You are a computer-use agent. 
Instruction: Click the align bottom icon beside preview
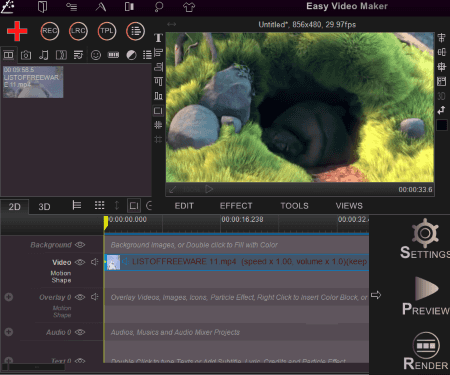158,96
